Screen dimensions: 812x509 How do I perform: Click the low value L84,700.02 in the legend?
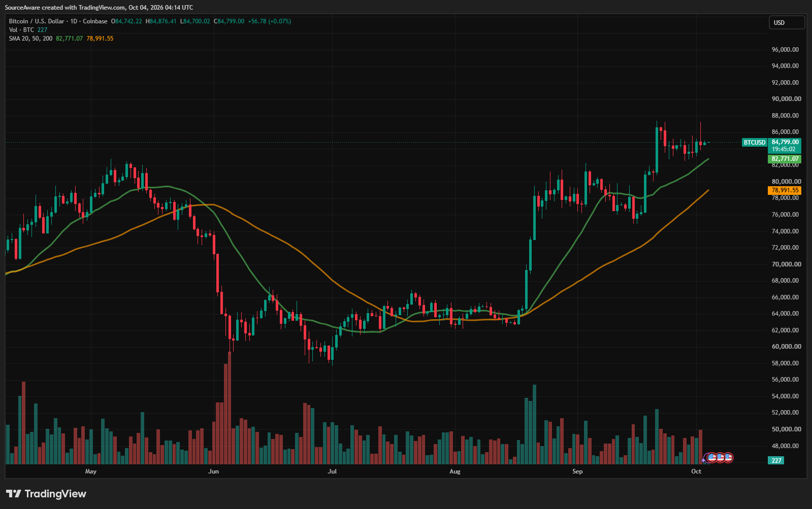tap(195, 21)
